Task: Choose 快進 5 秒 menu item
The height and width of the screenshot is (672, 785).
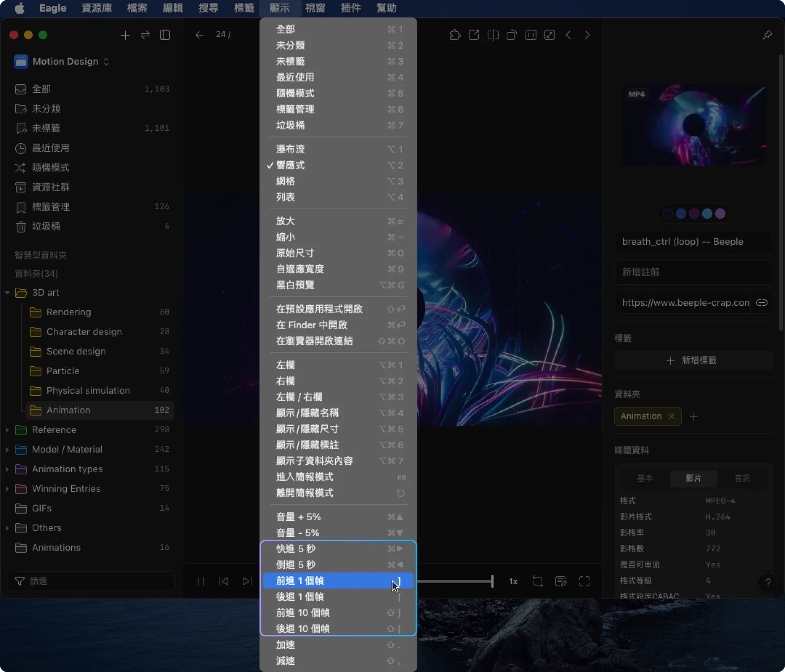Action: (x=338, y=549)
